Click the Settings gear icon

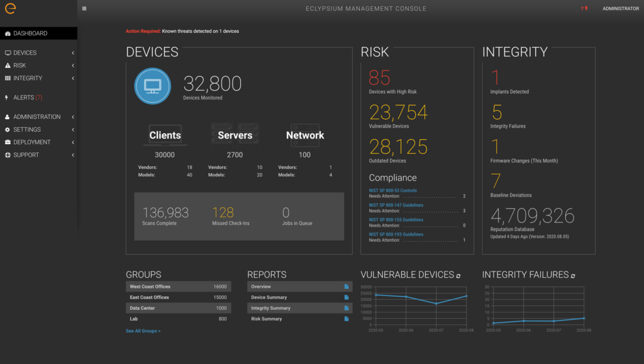pyautogui.click(x=8, y=130)
